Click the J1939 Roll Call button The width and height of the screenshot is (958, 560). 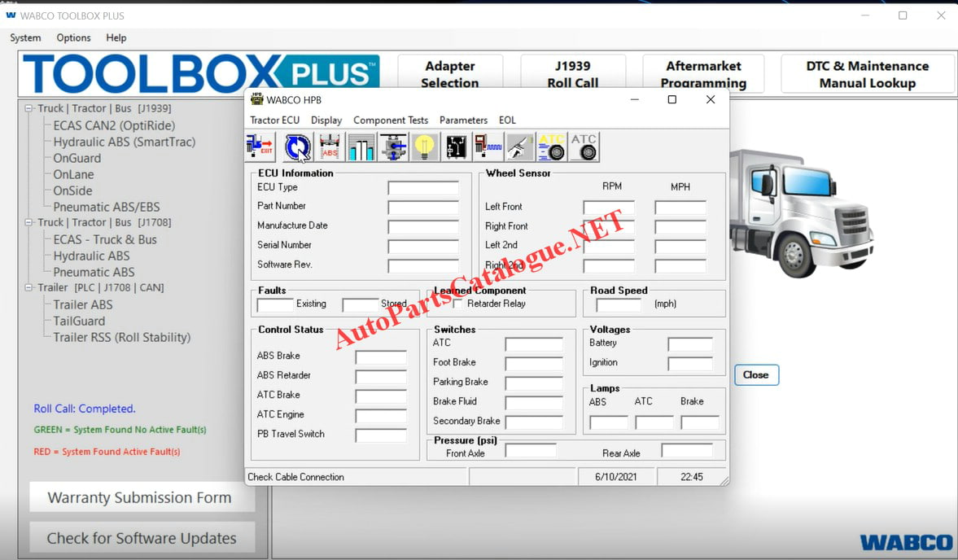click(x=572, y=74)
